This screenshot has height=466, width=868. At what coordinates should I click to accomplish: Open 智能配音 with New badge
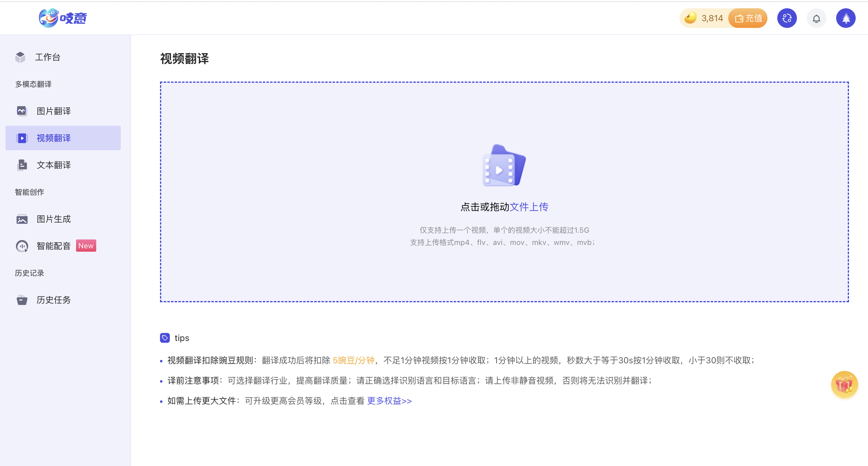pos(54,246)
